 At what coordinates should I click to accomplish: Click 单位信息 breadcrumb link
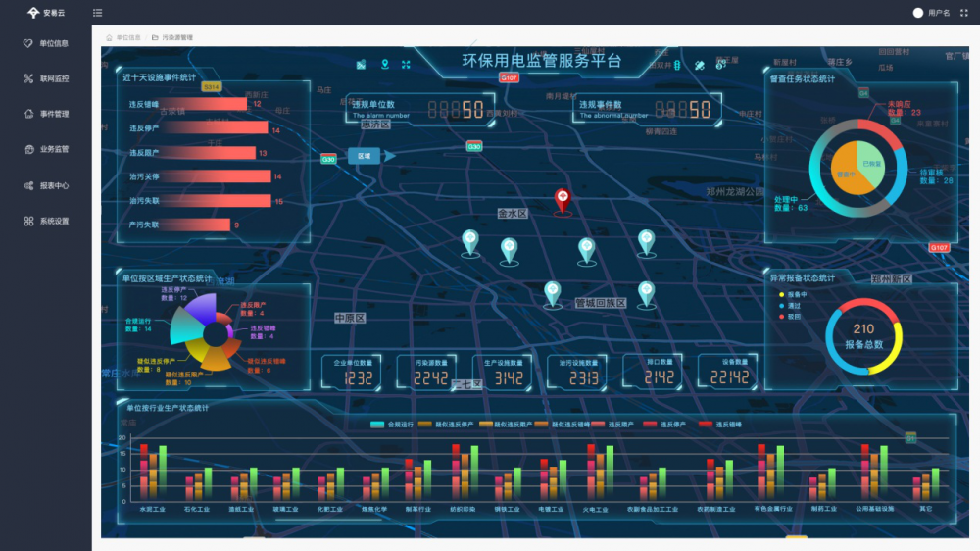pos(127,37)
